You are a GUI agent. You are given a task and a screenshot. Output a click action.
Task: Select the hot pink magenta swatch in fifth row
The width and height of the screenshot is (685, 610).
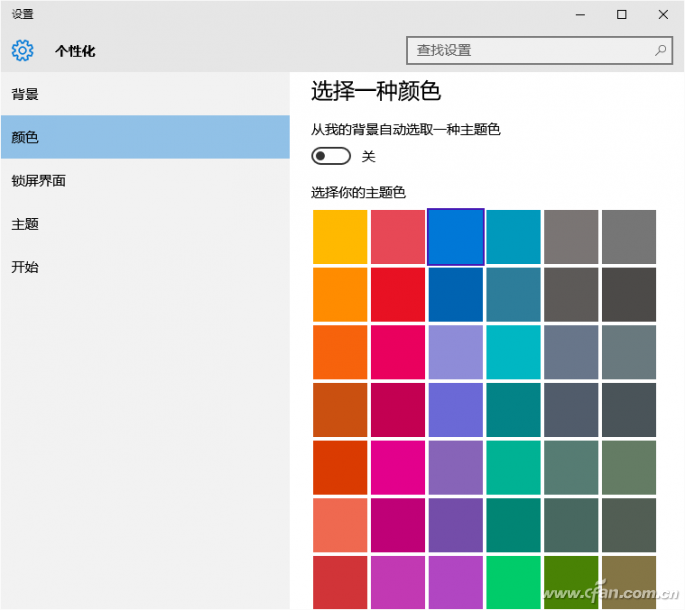point(398,467)
